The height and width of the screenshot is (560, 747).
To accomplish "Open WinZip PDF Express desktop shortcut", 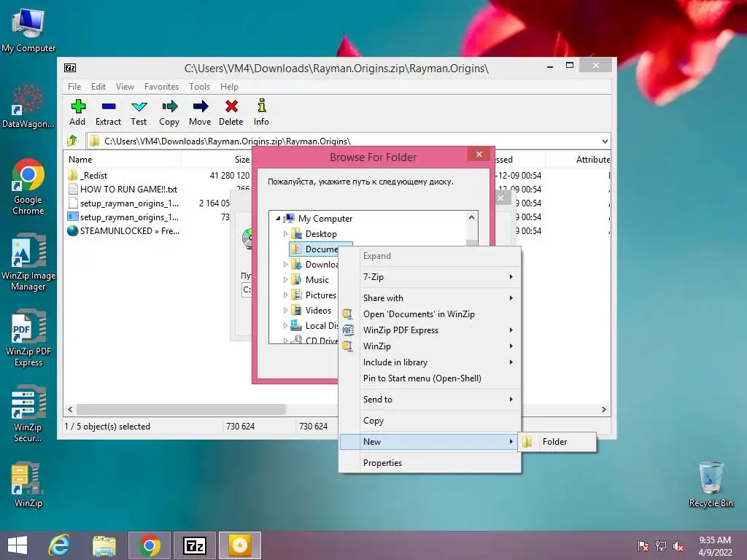I will tap(28, 338).
